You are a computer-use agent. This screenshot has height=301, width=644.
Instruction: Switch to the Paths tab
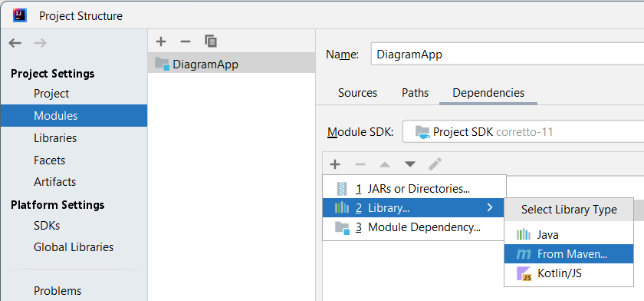[415, 93]
